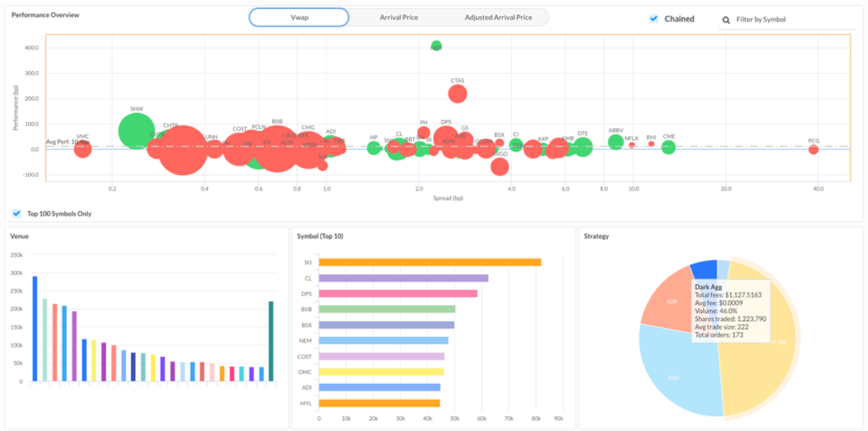Click the light blue NEM symbol bar
This screenshot has width=868, height=431.
[x=383, y=340]
